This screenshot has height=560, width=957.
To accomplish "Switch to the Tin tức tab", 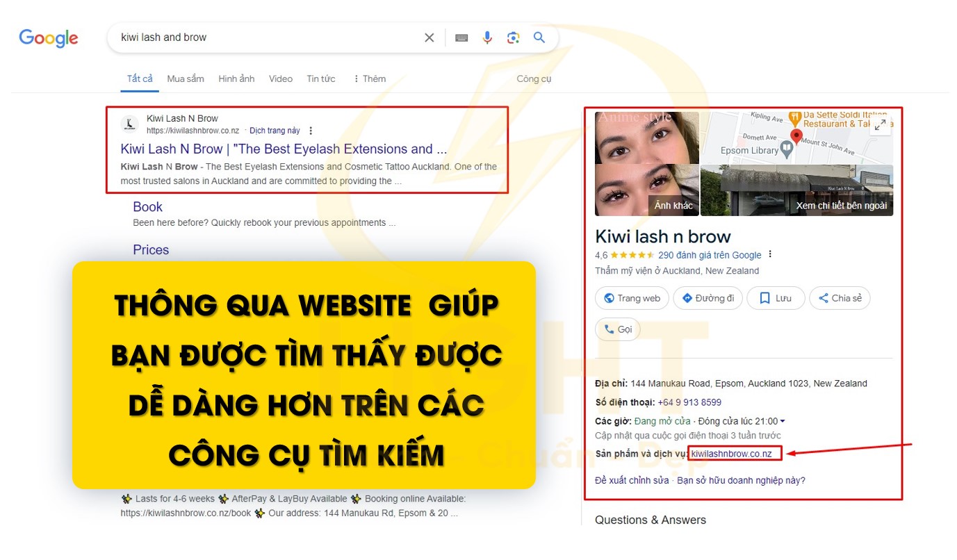I will coord(321,79).
